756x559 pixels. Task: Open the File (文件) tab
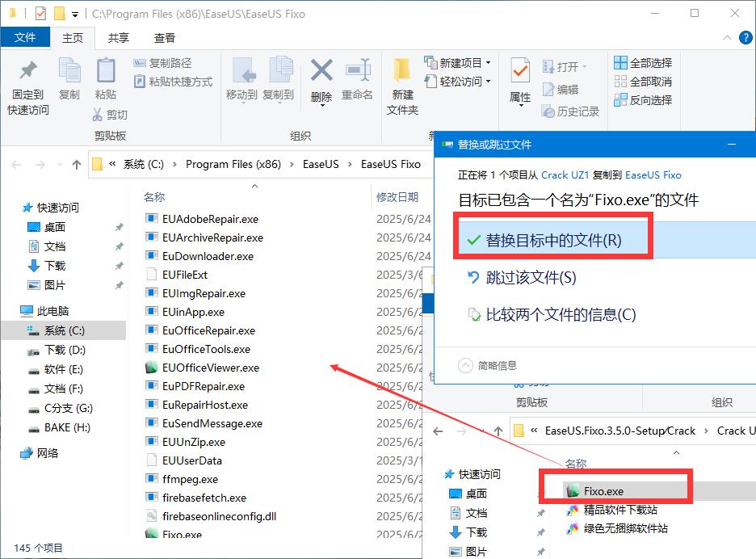coord(25,37)
